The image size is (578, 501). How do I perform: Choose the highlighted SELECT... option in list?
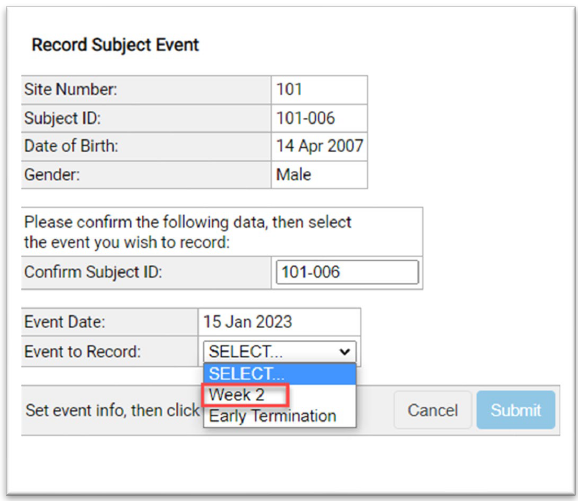coord(279,374)
